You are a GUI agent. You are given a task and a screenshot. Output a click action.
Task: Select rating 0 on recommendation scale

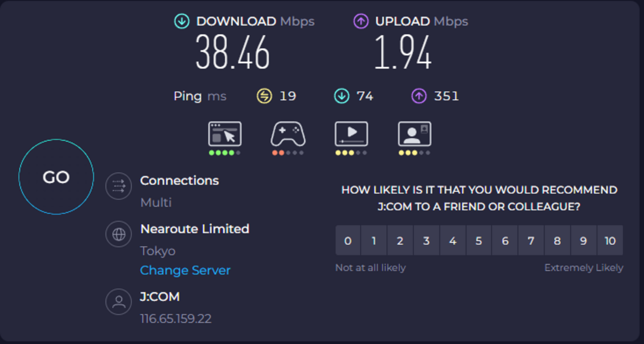click(x=348, y=241)
